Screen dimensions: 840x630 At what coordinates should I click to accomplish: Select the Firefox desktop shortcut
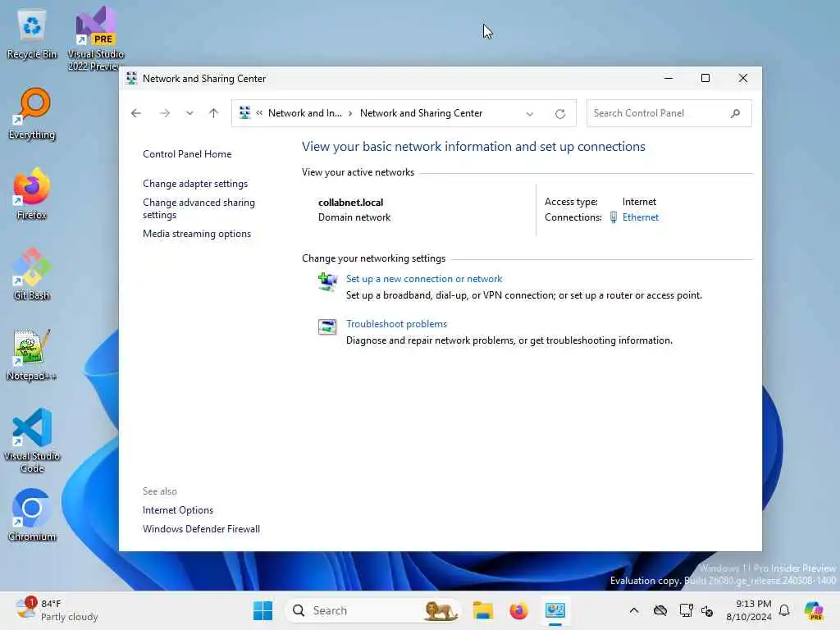[32, 194]
